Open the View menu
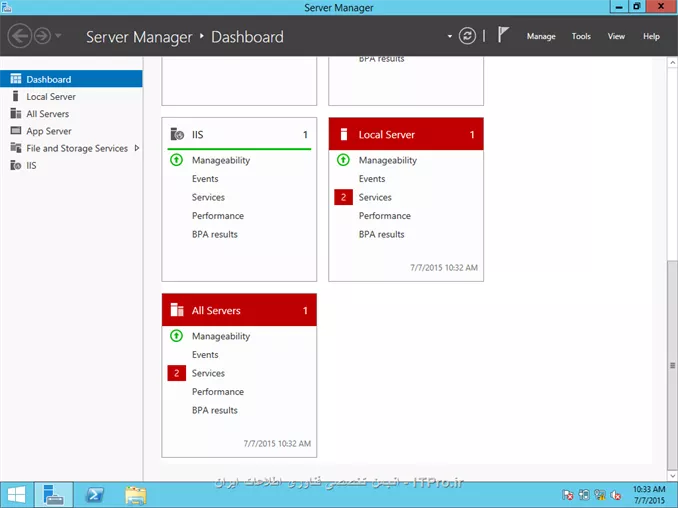The height and width of the screenshot is (508, 678). point(616,36)
